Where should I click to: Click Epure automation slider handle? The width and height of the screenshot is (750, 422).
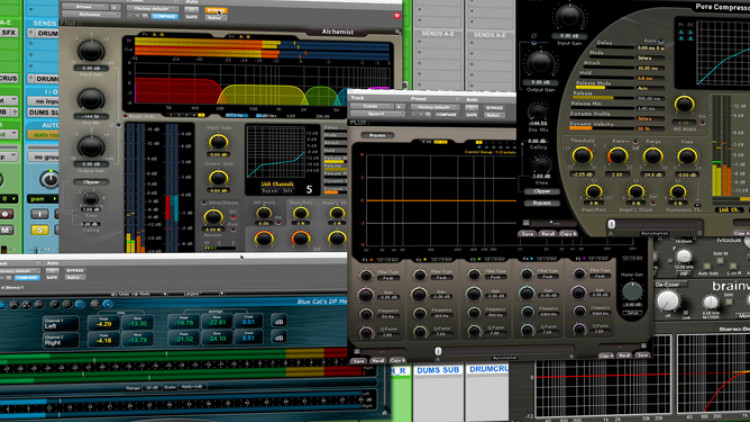(x=438, y=351)
